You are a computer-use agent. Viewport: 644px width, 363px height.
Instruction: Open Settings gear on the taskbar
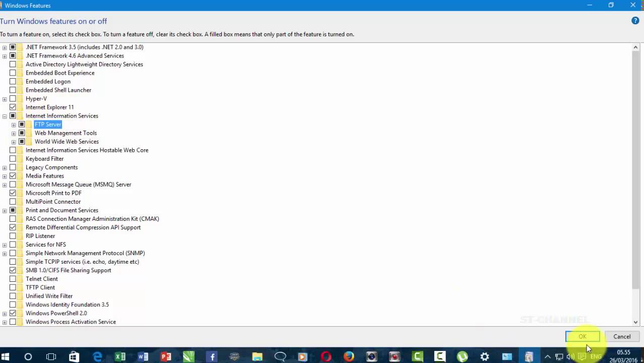click(485, 356)
